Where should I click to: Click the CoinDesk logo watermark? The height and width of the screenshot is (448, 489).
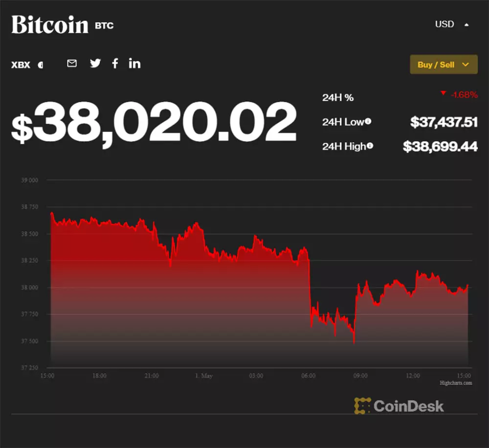399,405
